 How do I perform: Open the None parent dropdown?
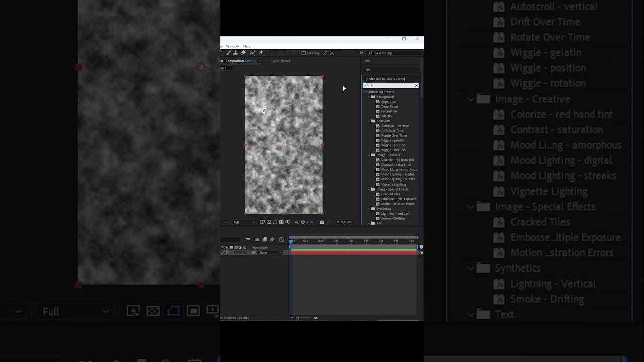(x=270, y=252)
